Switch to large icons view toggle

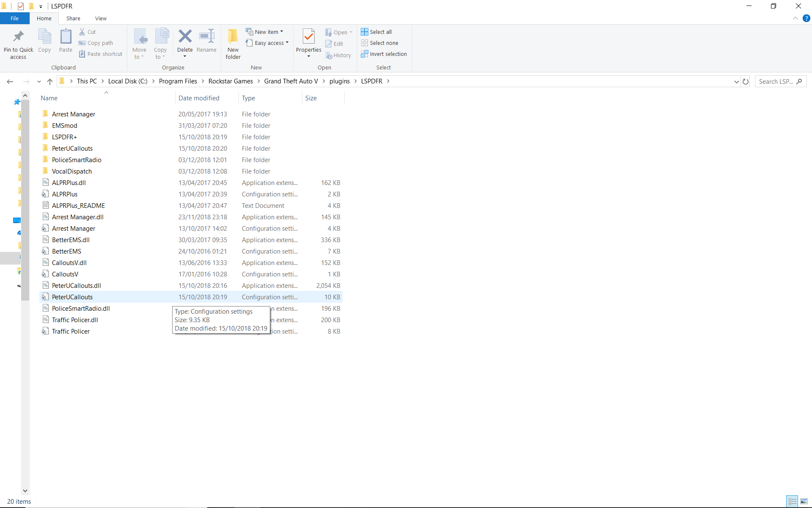coord(804,501)
